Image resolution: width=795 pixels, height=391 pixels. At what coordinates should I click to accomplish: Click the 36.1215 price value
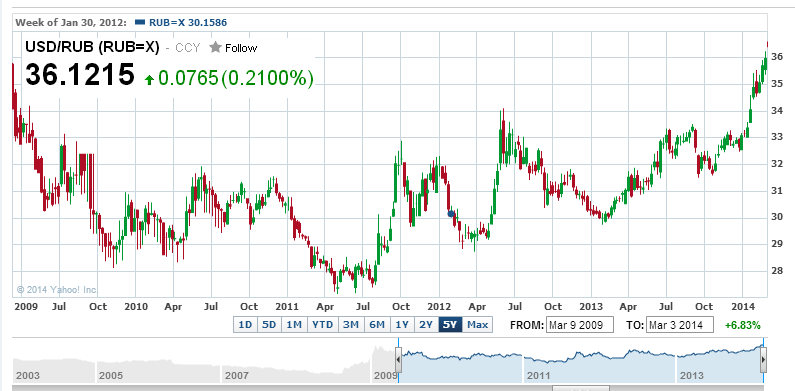80,75
